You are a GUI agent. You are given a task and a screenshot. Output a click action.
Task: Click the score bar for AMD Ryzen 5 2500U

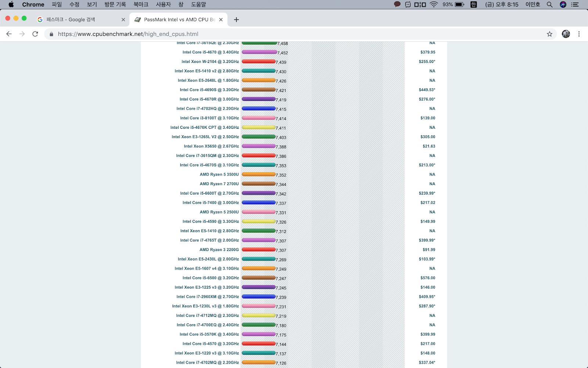click(258, 212)
